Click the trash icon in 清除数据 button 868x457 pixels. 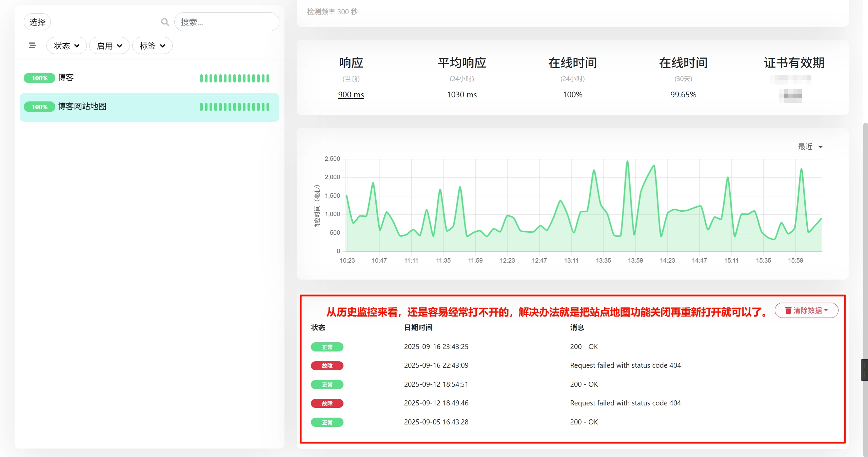[x=788, y=310]
